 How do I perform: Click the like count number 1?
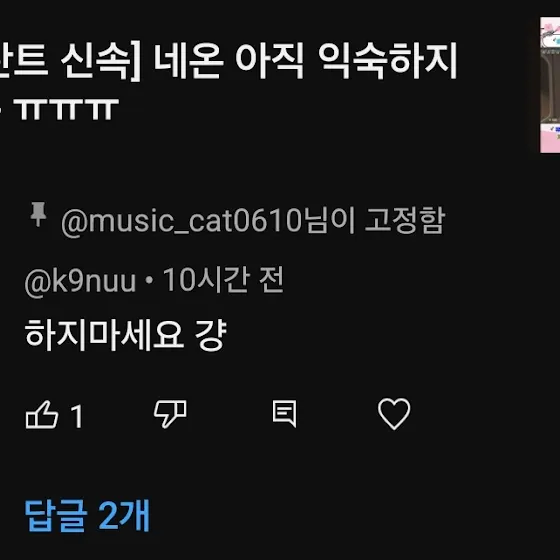coord(77,416)
